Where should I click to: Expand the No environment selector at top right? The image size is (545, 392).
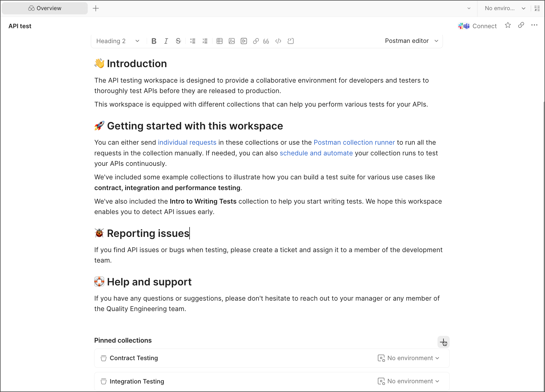(x=505, y=8)
